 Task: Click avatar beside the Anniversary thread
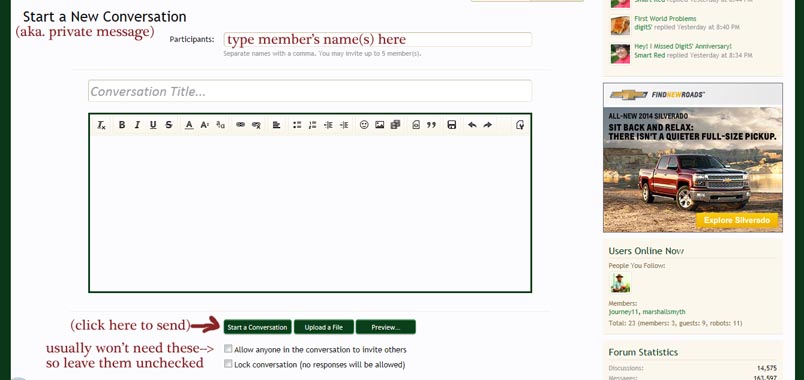620,53
